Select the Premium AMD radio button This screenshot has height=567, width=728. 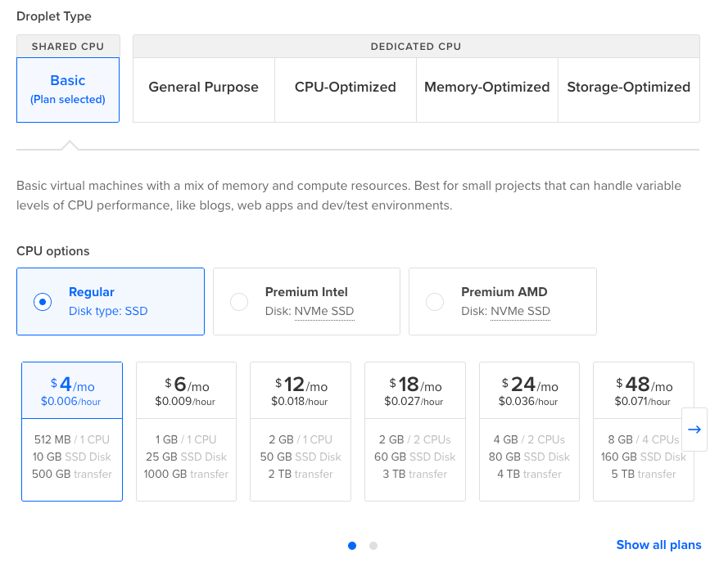(x=435, y=302)
